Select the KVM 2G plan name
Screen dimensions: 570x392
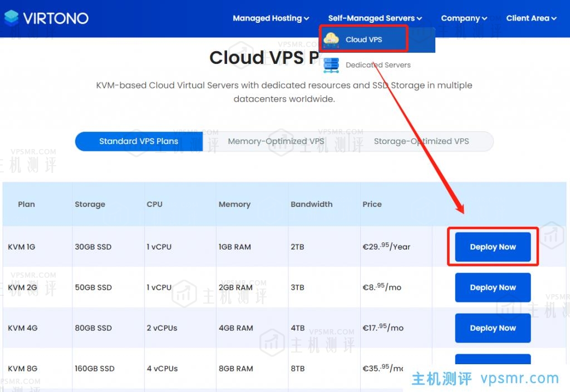[22, 287]
